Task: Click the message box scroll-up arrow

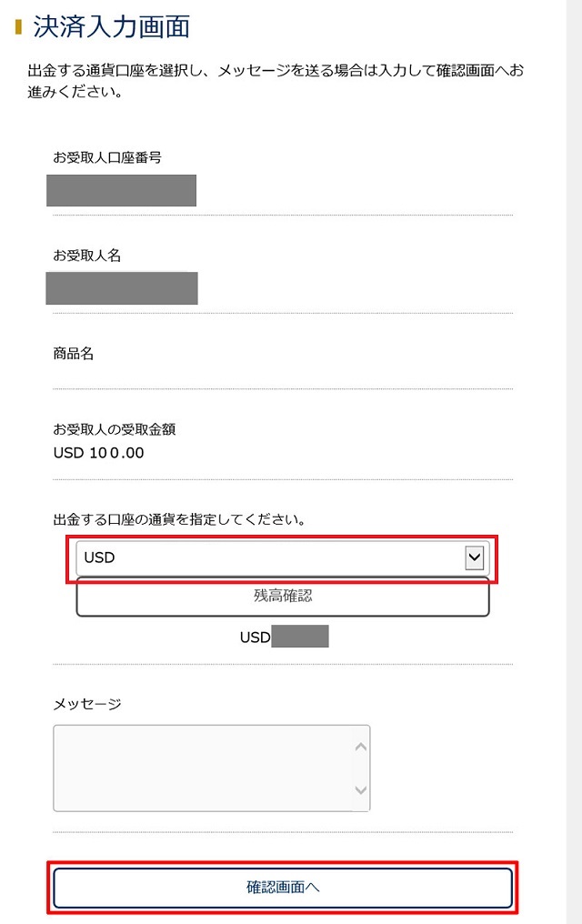Action: pyautogui.click(x=360, y=748)
